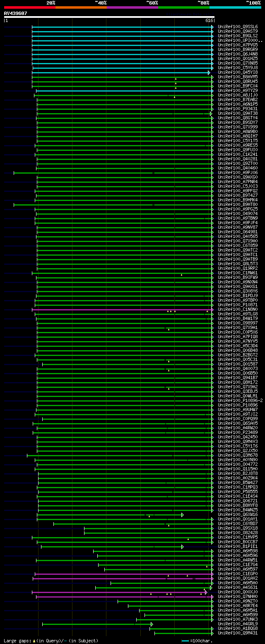Select hit label UniRef100_C6T859
This screenshot has width=265, height=644.
(x=238, y=246)
